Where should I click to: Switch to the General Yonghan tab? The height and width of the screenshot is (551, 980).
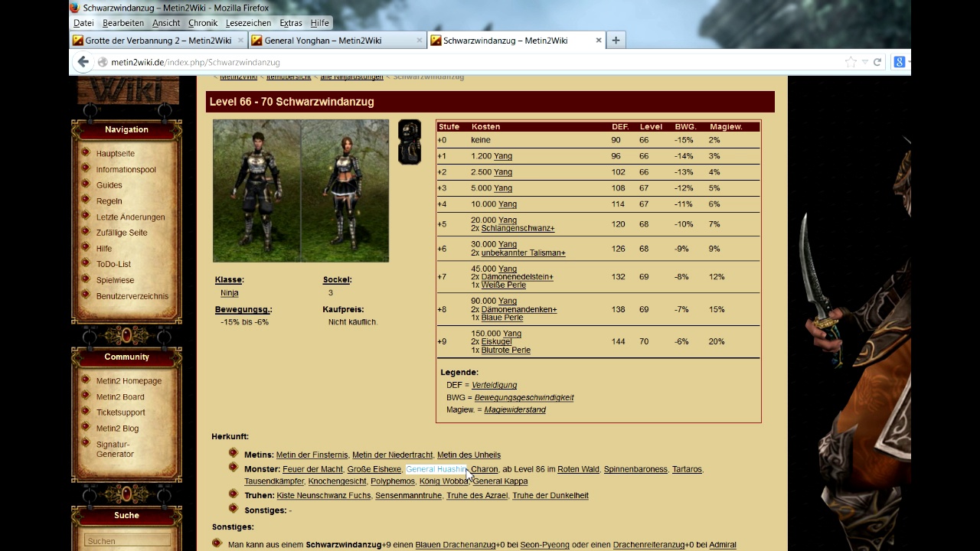coord(333,41)
